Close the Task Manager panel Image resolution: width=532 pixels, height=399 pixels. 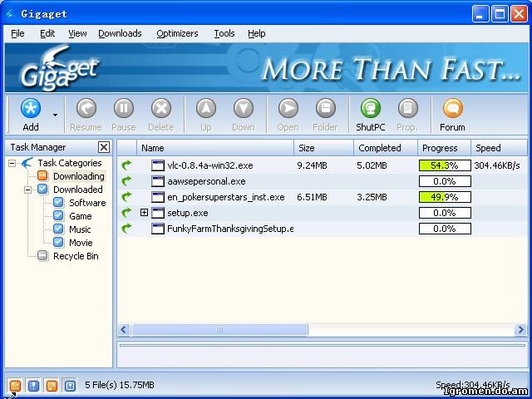[x=104, y=147]
